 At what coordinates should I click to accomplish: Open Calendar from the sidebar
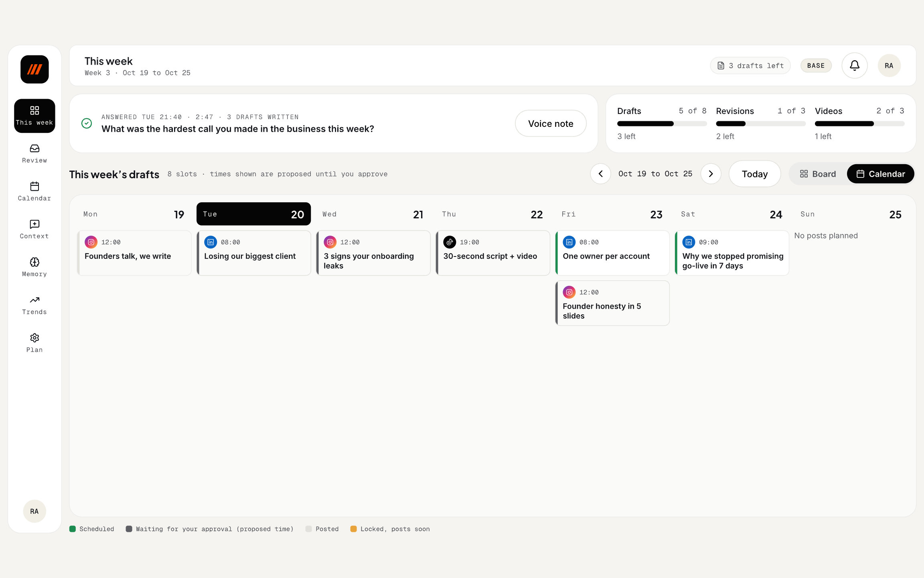tap(34, 191)
